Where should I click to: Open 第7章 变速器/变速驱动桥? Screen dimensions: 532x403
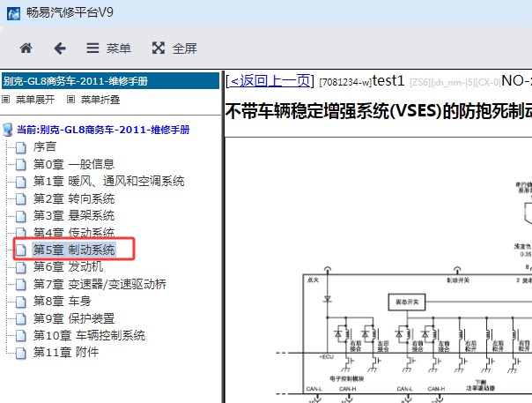(x=100, y=284)
